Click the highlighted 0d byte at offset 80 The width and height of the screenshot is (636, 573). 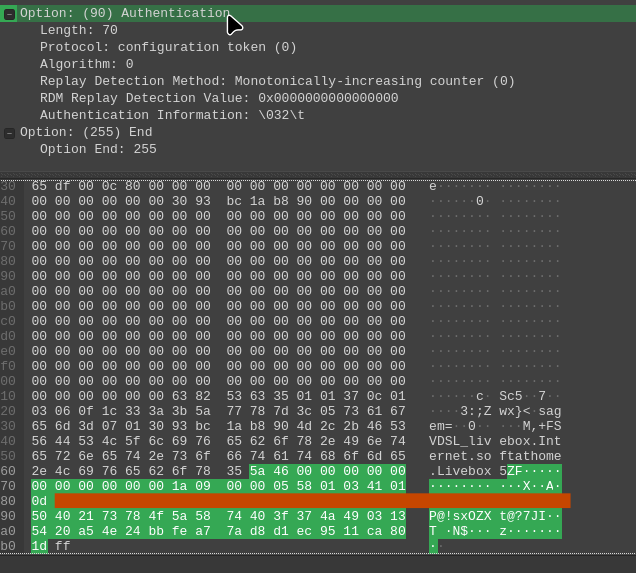point(39,501)
